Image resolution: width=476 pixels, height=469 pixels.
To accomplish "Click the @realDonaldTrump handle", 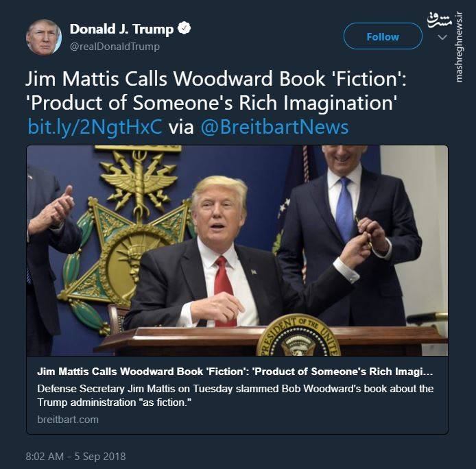I will (x=115, y=47).
